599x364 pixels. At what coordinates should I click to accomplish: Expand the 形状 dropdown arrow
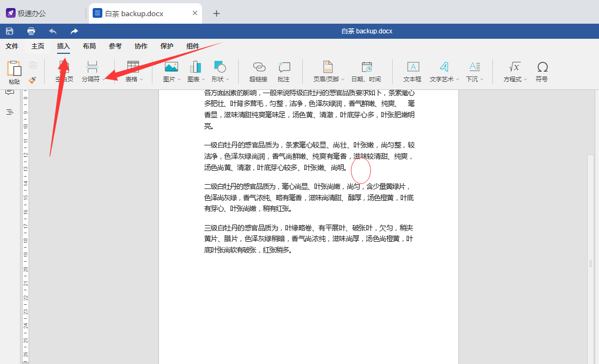228,80
